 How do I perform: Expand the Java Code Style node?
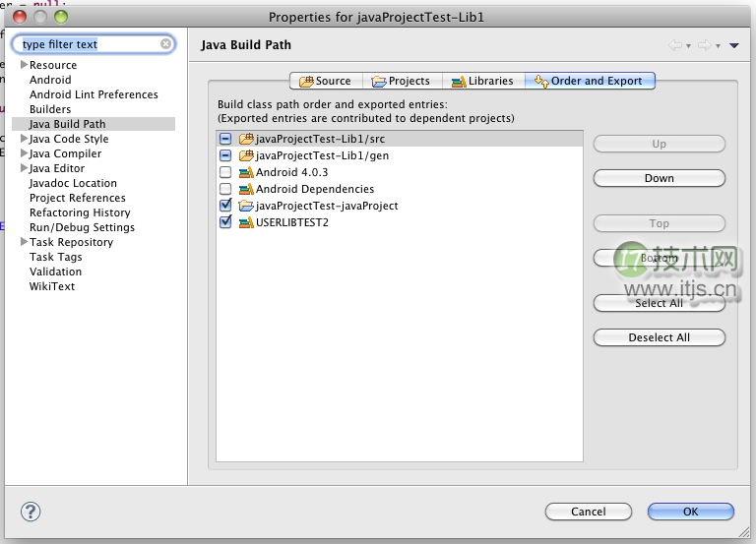(24, 139)
